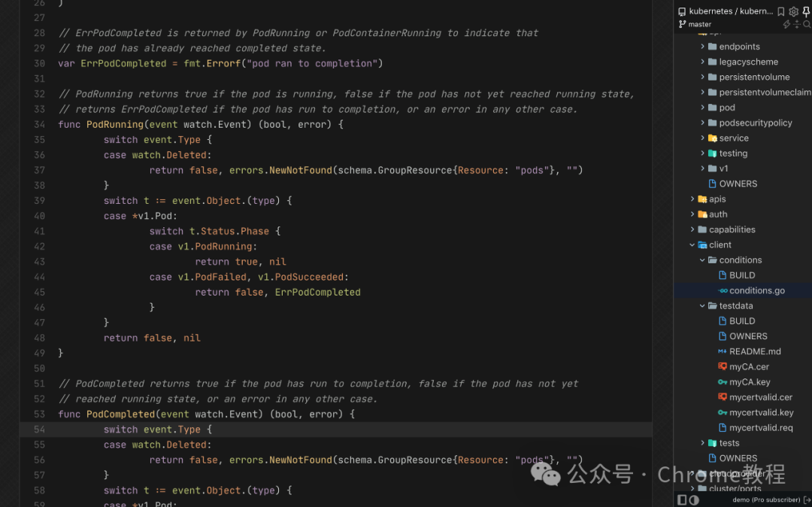
Task: Open the kubernetes / kubern... repository link
Action: [731, 11]
